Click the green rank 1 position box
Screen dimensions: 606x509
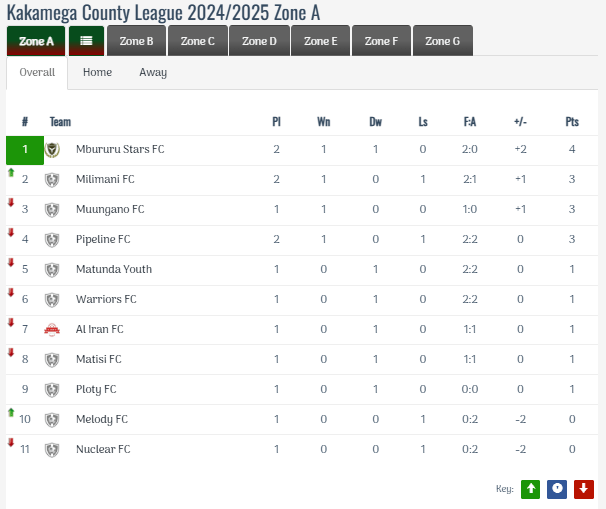point(25,150)
